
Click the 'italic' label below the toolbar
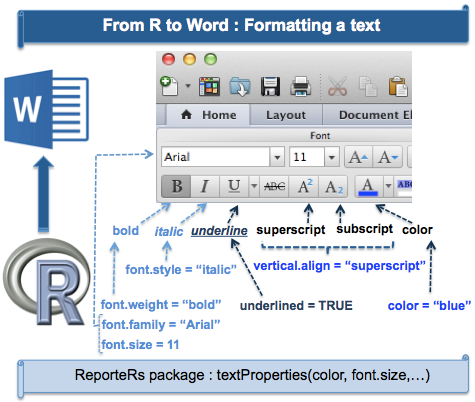[169, 231]
